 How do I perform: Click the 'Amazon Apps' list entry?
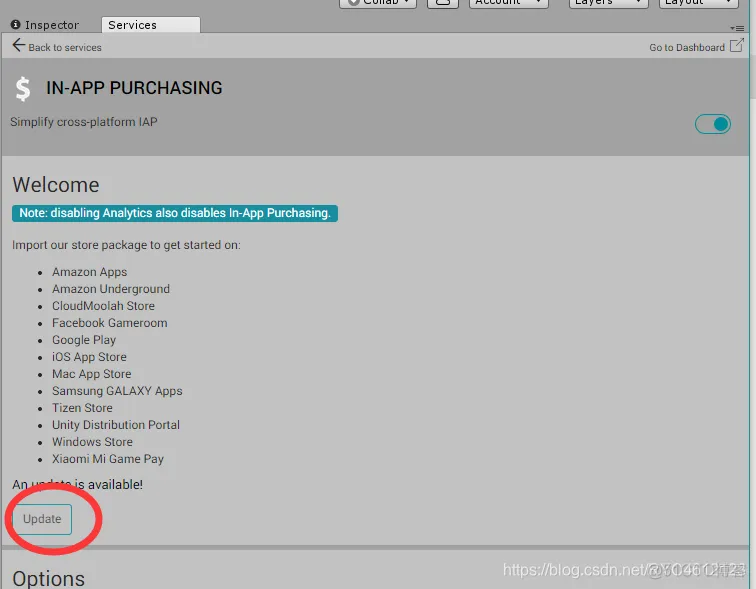pyautogui.click(x=90, y=272)
